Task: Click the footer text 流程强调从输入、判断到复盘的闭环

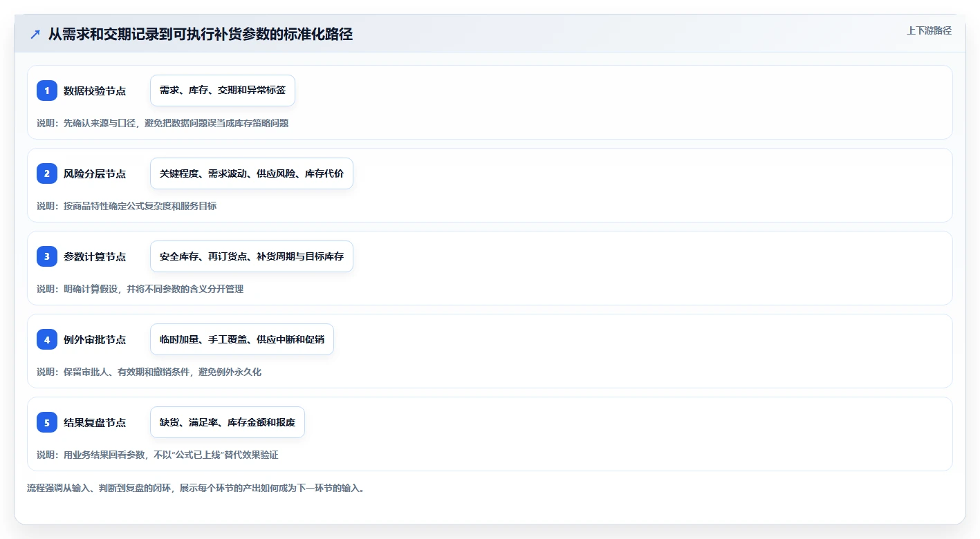Action: coord(99,488)
